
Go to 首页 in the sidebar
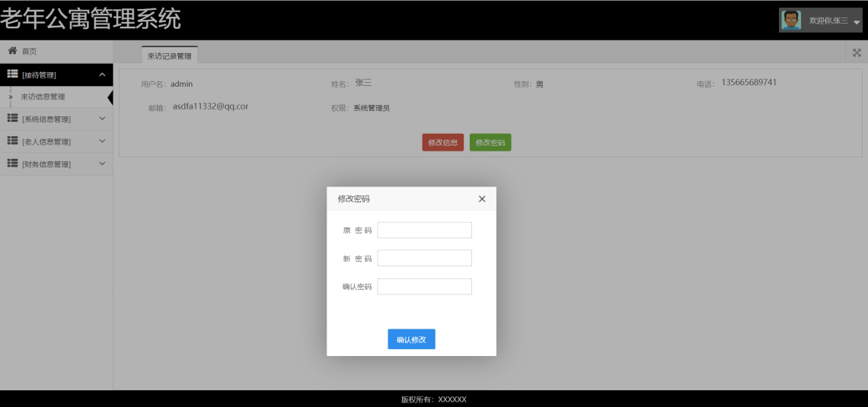pyautogui.click(x=56, y=52)
